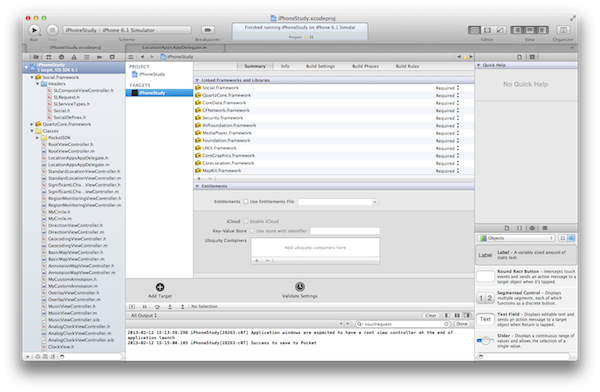Select the Standard editor button
Image resolution: width=600 pixels, height=392 pixels.
click(x=474, y=30)
